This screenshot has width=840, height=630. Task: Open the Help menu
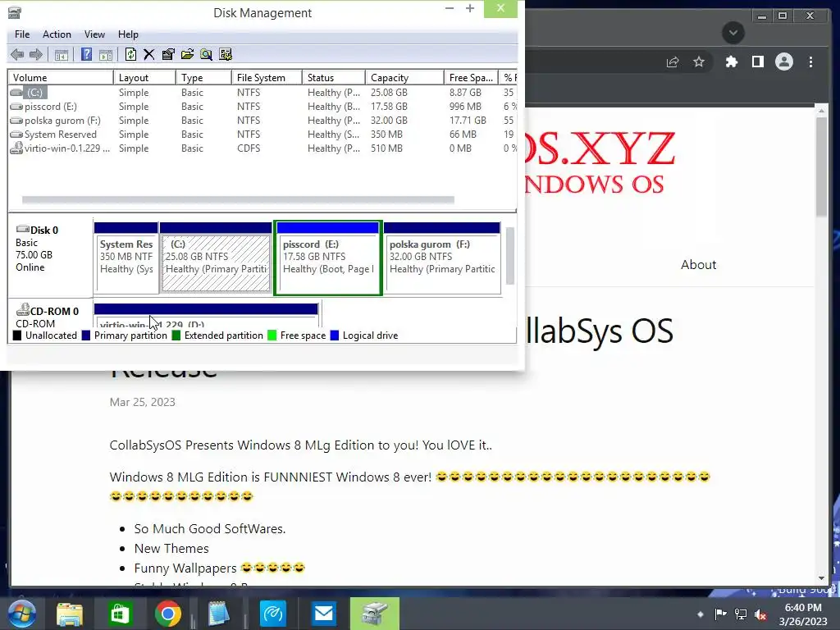128,34
